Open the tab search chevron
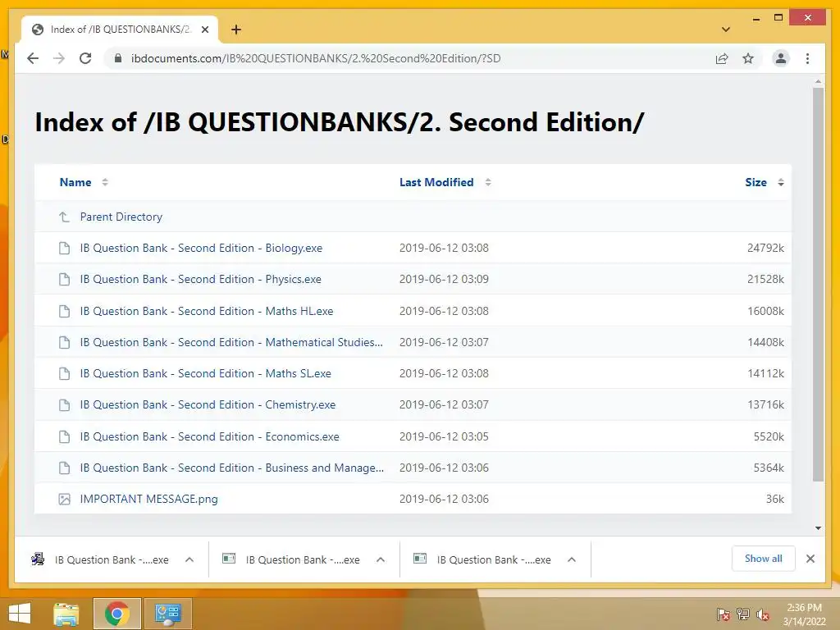The width and height of the screenshot is (840, 630). pos(725,30)
